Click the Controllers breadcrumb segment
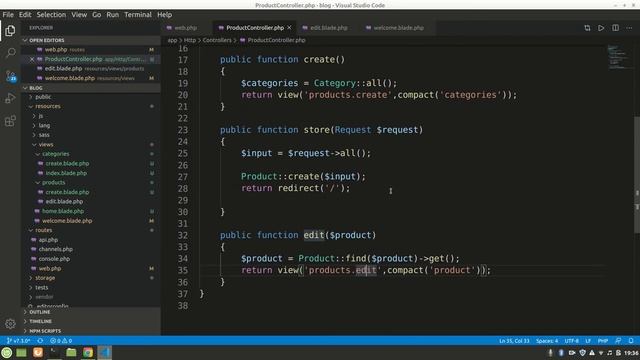The height and width of the screenshot is (360, 640). 217,40
